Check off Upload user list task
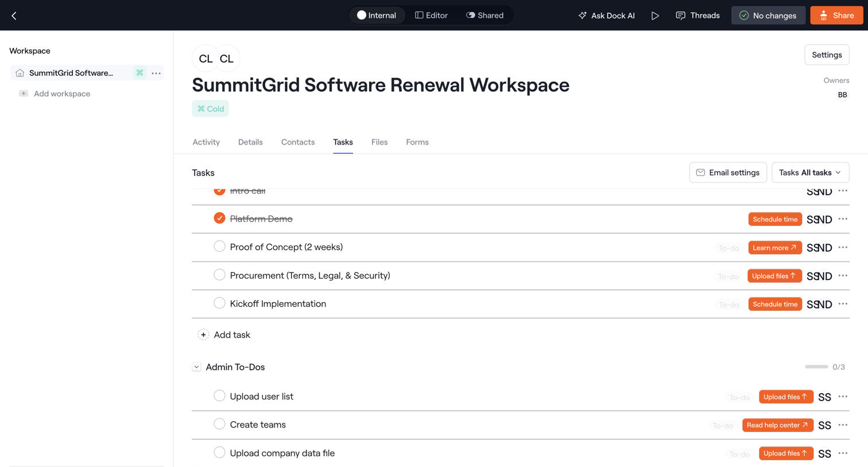Image resolution: width=868 pixels, height=467 pixels. pyautogui.click(x=219, y=395)
